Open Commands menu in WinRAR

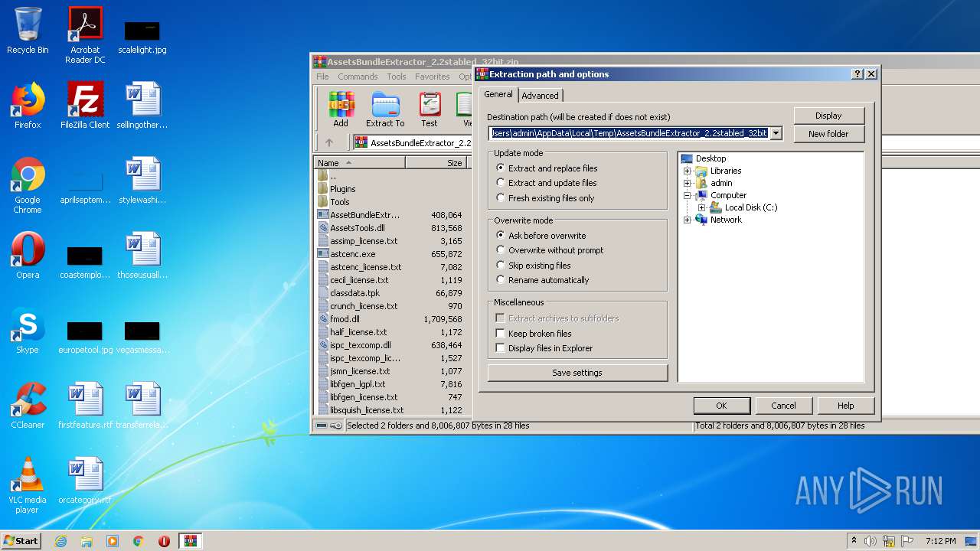(358, 77)
